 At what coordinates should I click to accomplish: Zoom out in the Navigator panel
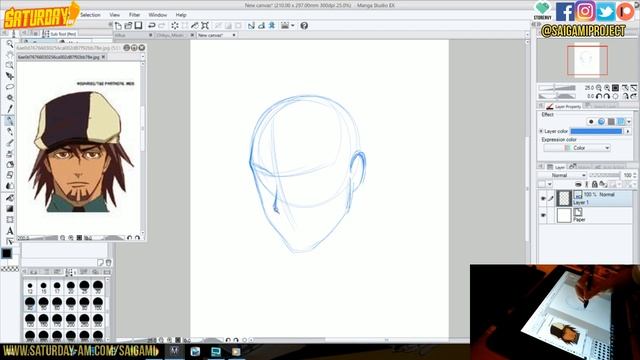pyautogui.click(x=599, y=88)
